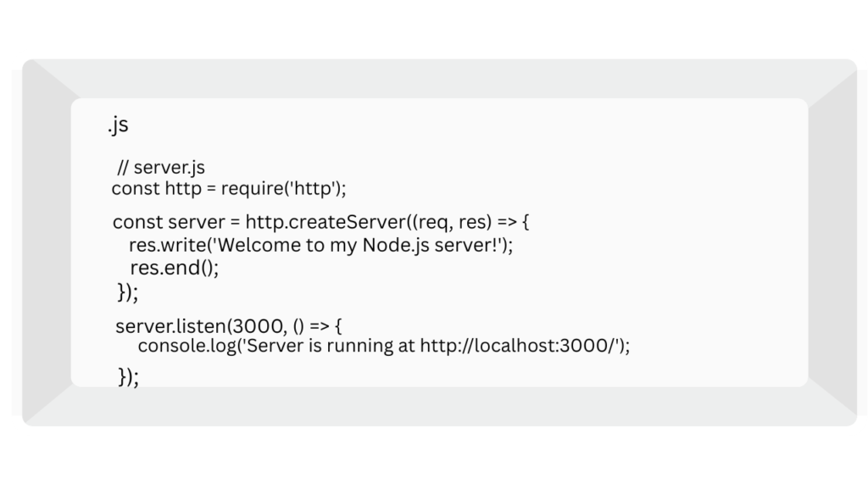Screen dimensions: 868x488
Task: Open the http://localhost:3000/ URL
Action: click(x=517, y=346)
